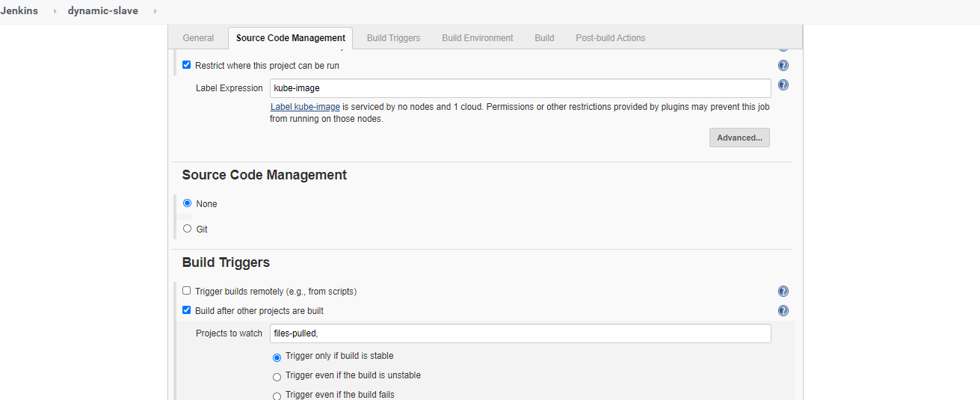Image resolution: width=980 pixels, height=400 pixels.
Task: Go to the Build Triggers tab
Action: click(x=393, y=38)
